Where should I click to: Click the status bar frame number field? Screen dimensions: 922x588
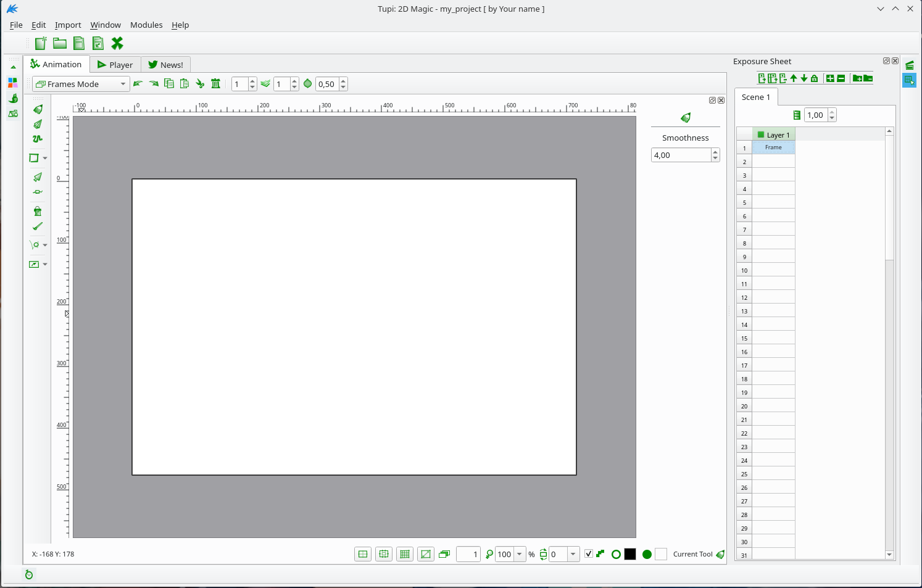(468, 554)
